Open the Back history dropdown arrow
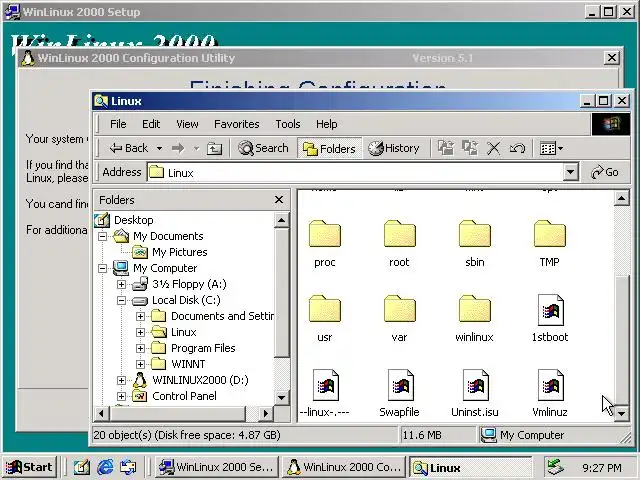 click(x=160, y=148)
